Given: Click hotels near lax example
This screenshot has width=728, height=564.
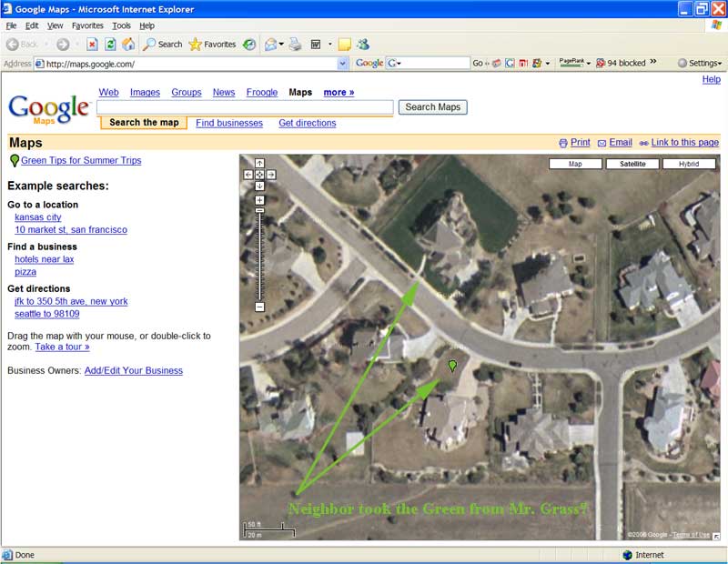Looking at the screenshot, I should pyautogui.click(x=44, y=259).
